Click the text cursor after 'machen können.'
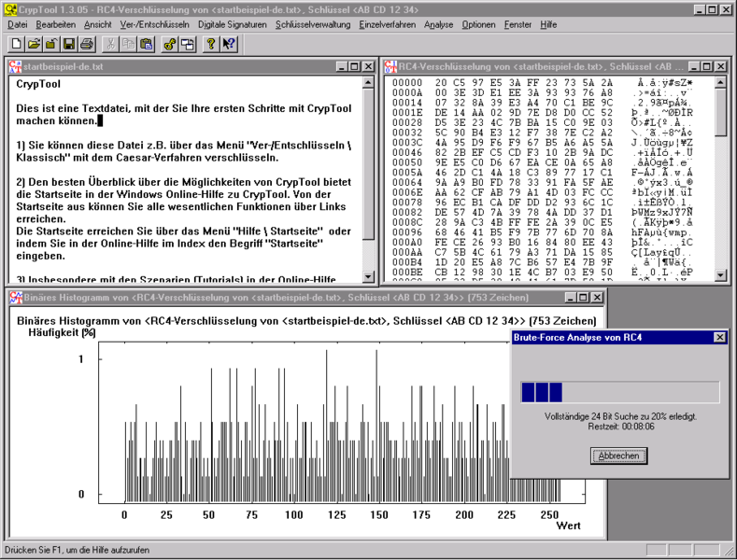Image resolution: width=737 pixels, height=560 pixels. click(100, 120)
